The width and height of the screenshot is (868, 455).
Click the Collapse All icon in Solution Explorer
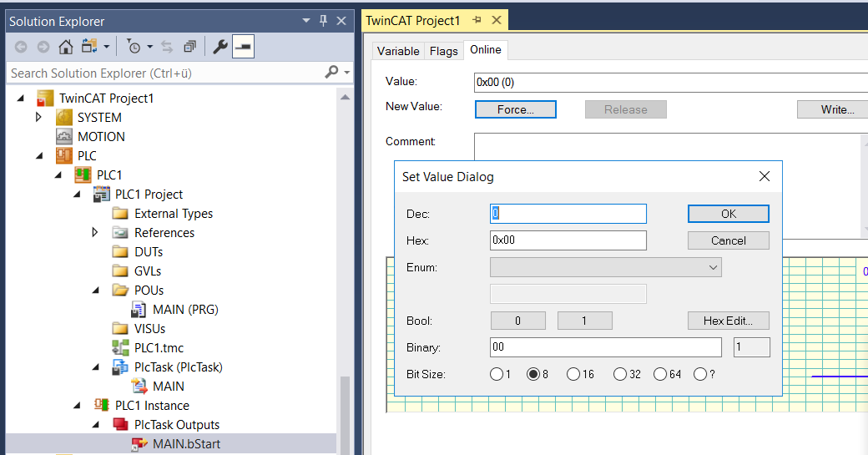190,47
